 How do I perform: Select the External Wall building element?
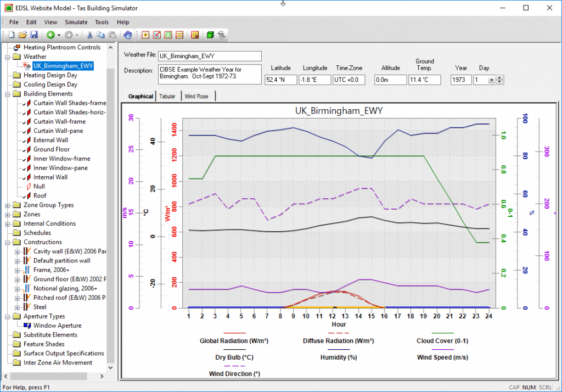50,140
